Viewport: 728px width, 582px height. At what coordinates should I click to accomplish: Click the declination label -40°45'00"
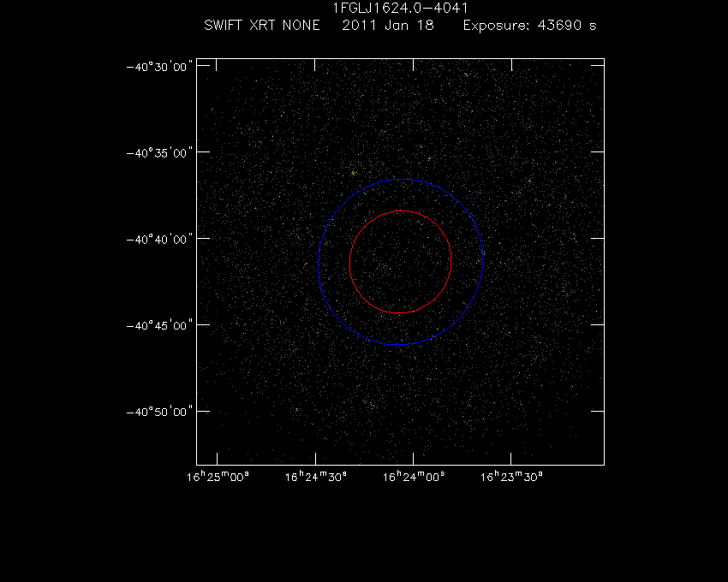point(159,325)
